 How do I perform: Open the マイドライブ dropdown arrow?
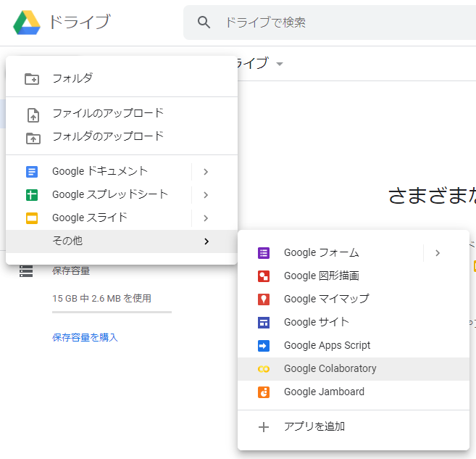(x=280, y=64)
